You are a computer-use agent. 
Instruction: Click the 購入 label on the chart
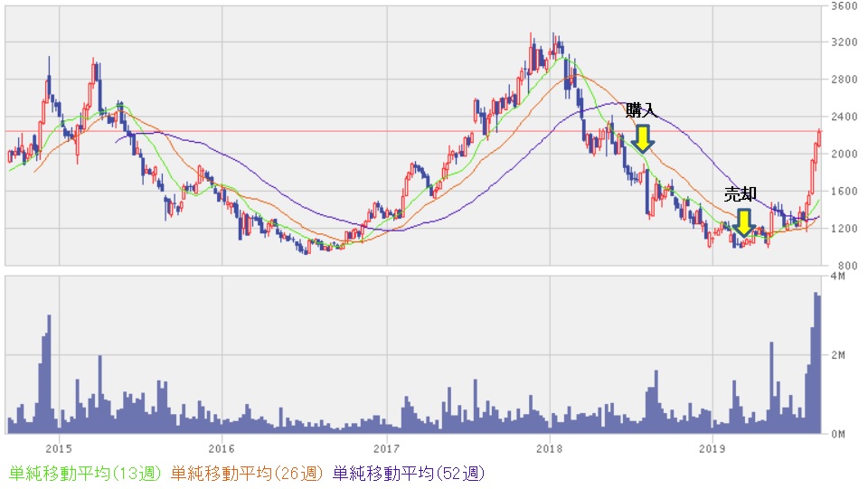(642, 110)
